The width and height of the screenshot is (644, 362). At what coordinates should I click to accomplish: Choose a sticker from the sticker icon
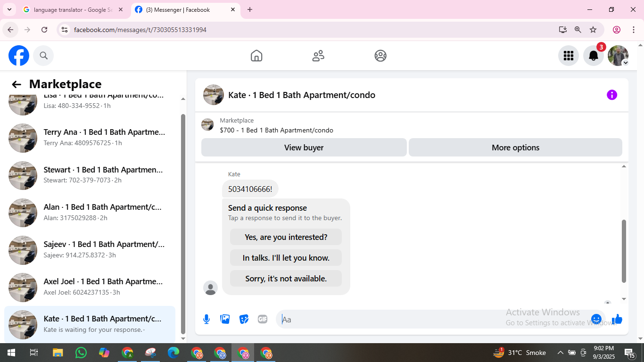244,319
